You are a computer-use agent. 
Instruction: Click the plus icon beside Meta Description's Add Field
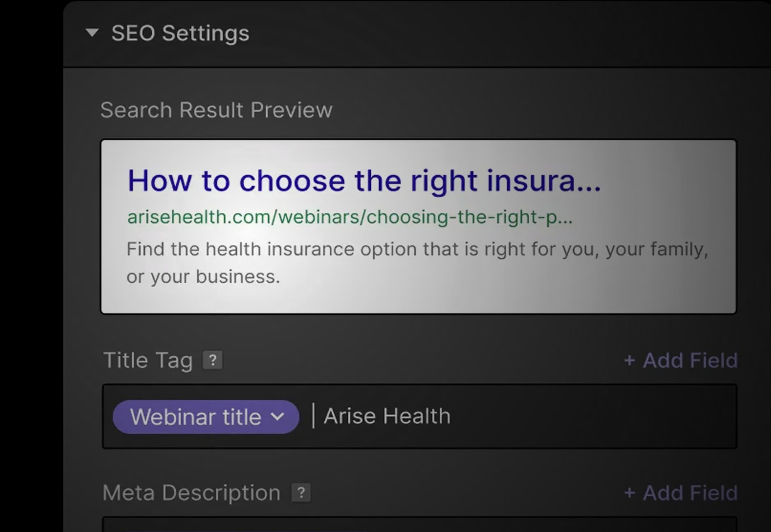coord(629,493)
